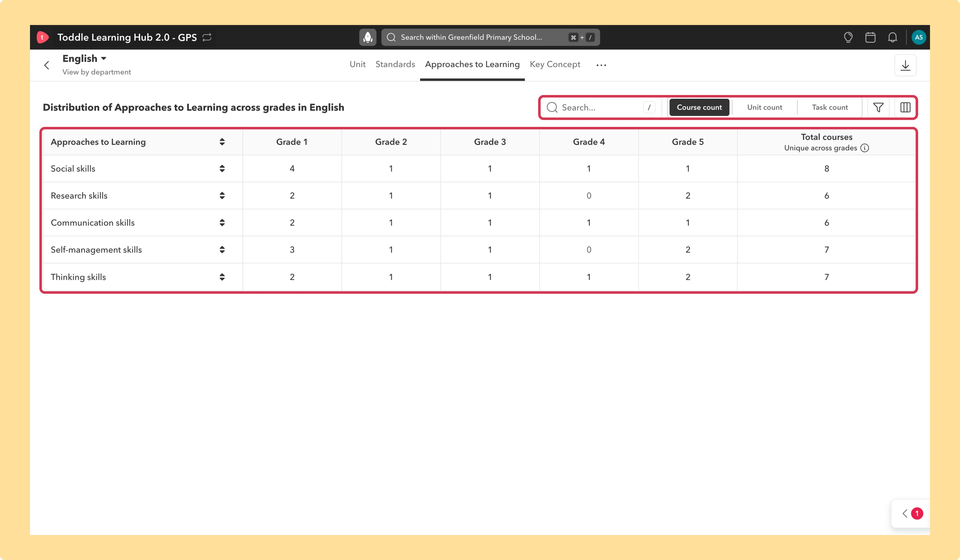Expand the Communication skills row

pos(222,222)
